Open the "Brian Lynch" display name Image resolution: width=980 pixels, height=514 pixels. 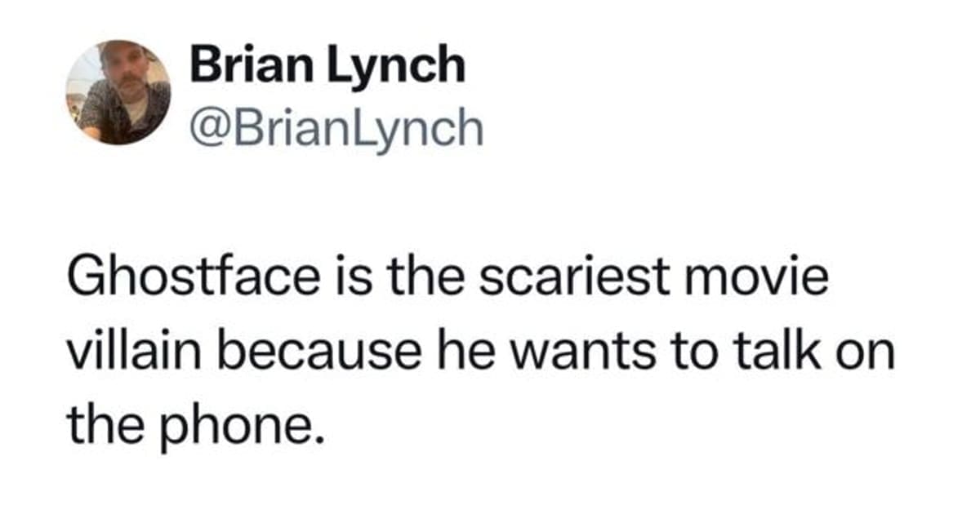[327, 65]
